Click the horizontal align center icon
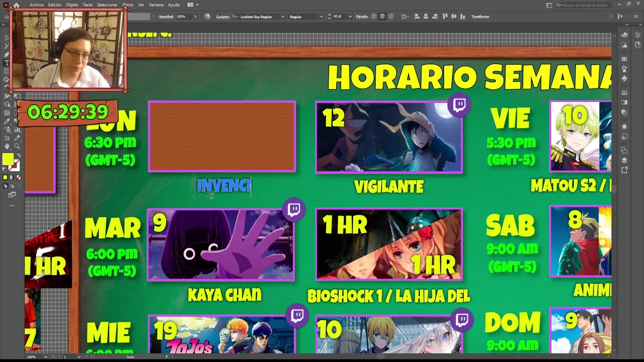The width and height of the screenshot is (644, 362). 426,17
